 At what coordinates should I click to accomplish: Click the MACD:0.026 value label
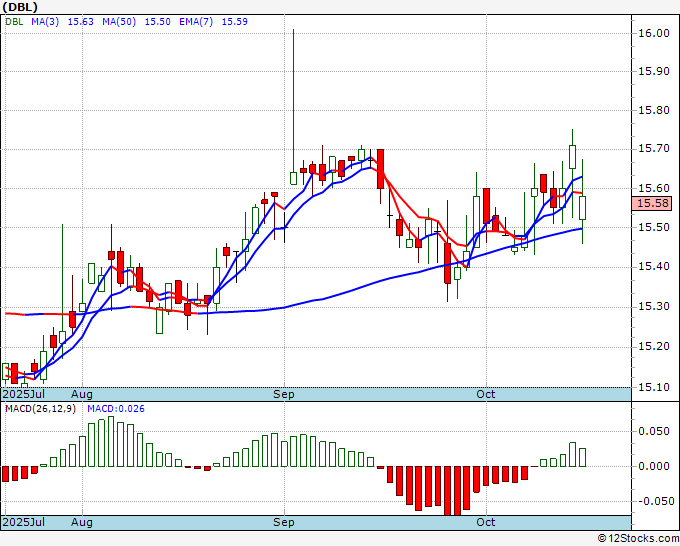pyautogui.click(x=116, y=409)
